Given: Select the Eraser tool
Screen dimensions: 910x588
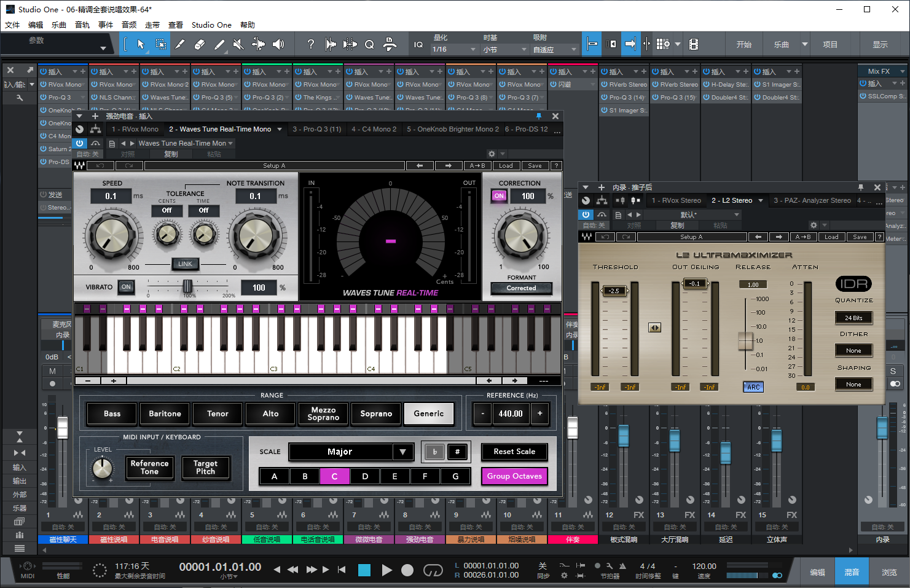Looking at the screenshot, I should 199,44.
